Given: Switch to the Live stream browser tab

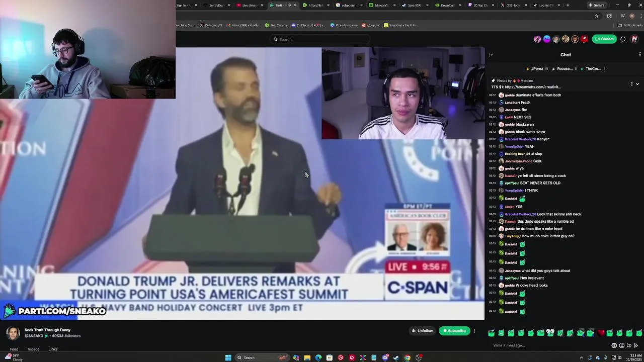Looking at the screenshot, I should pos(250,5).
